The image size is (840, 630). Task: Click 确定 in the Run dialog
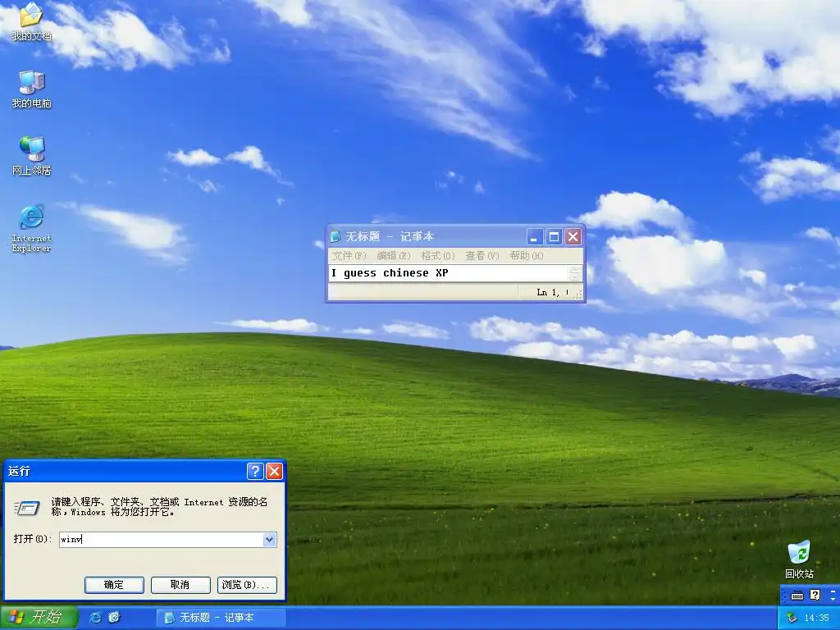pyautogui.click(x=114, y=585)
